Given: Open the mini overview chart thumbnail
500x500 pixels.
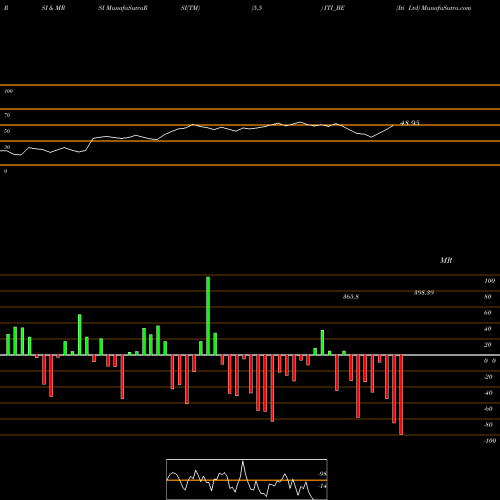Looking at the screenshot, I should (247, 479).
